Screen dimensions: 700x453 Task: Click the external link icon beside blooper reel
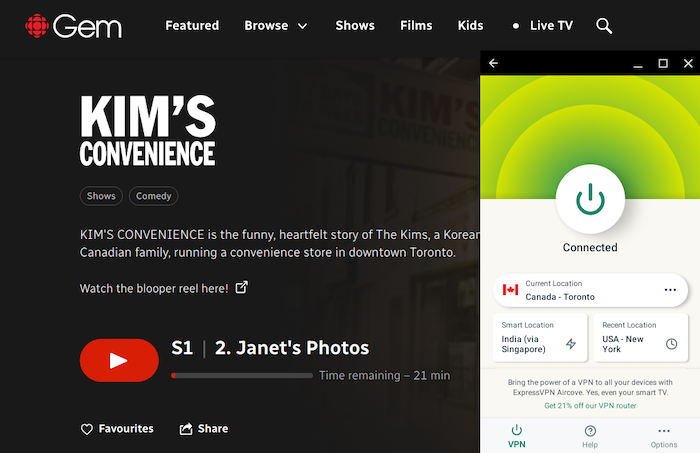pos(242,287)
